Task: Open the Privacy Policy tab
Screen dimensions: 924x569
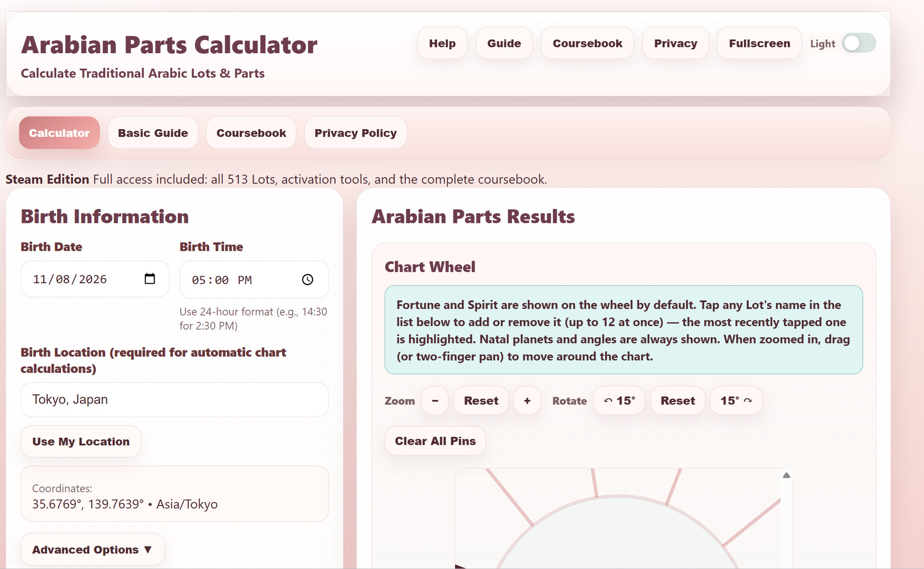Action: click(x=356, y=133)
